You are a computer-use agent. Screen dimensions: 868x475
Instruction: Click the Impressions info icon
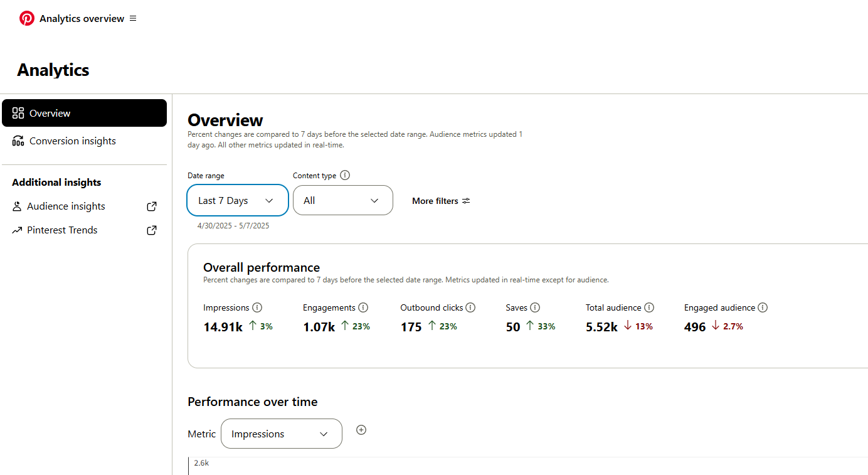(257, 307)
